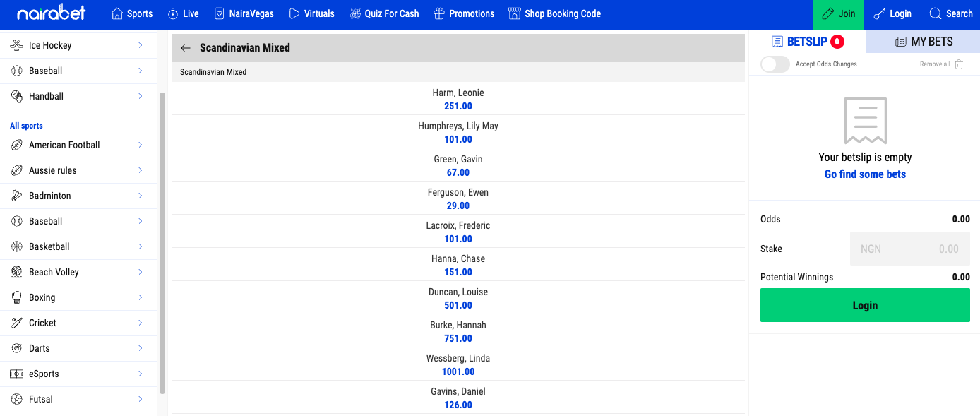
Task: Click the Scandinavian Mixed subheading row
Action: tap(458, 72)
